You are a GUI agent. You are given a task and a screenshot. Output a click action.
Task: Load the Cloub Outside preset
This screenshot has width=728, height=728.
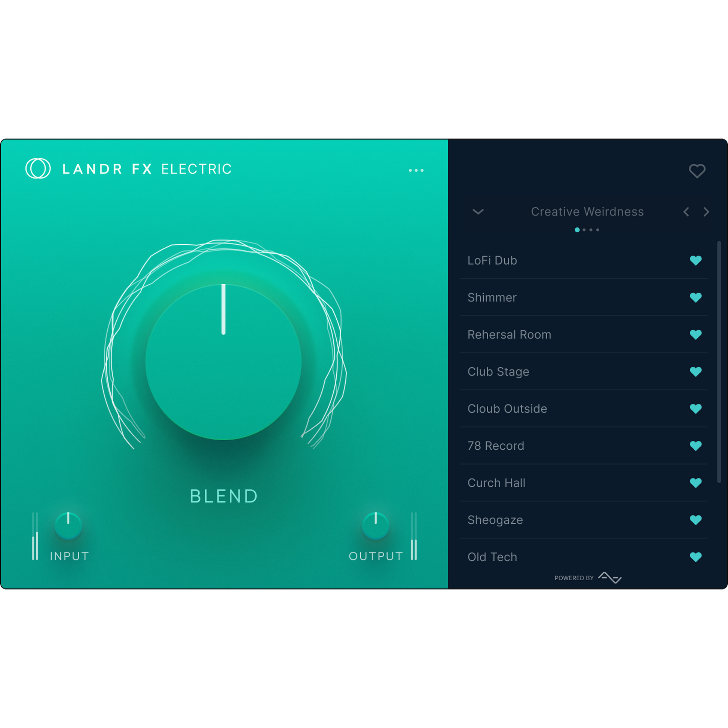pyautogui.click(x=507, y=409)
